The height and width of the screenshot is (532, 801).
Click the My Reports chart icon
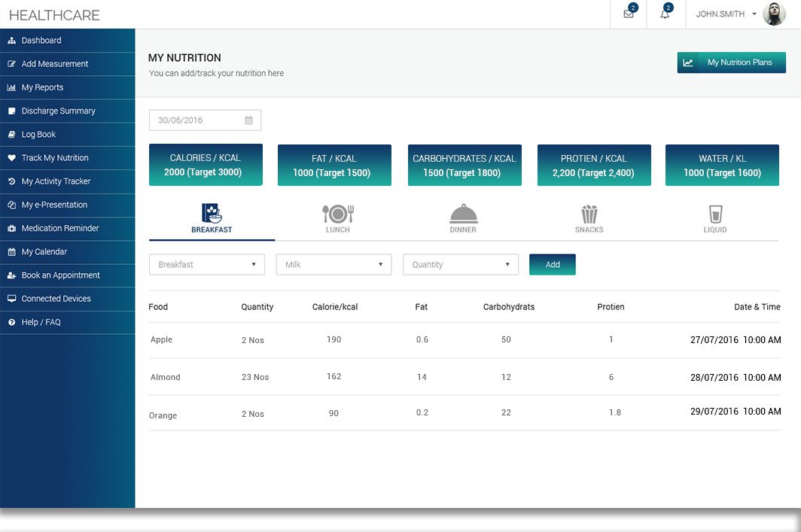tap(12, 87)
